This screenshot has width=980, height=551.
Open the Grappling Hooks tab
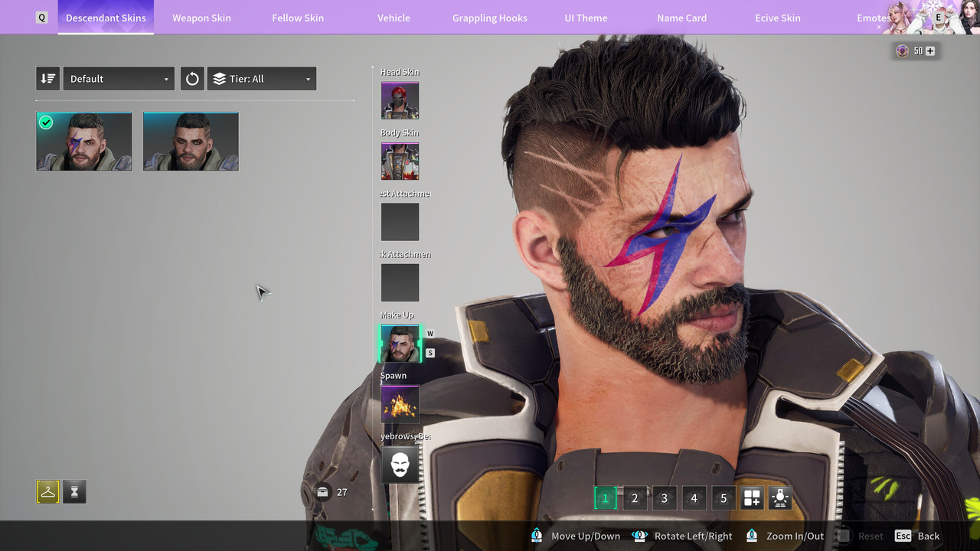pyautogui.click(x=490, y=18)
